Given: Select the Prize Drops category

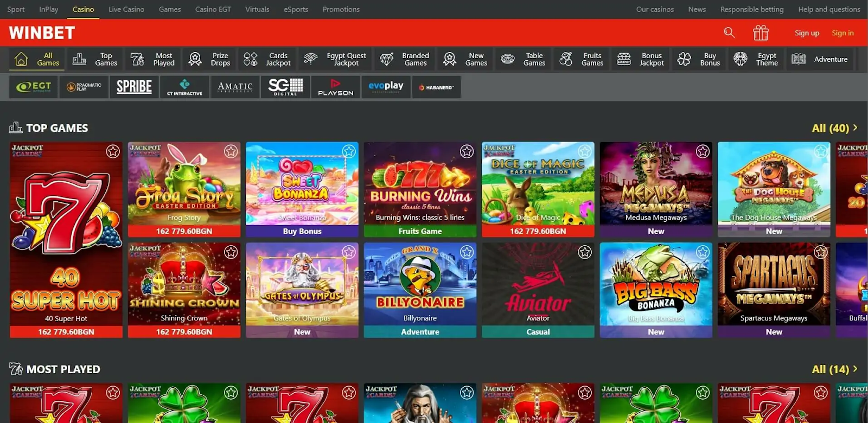Looking at the screenshot, I should [x=209, y=59].
